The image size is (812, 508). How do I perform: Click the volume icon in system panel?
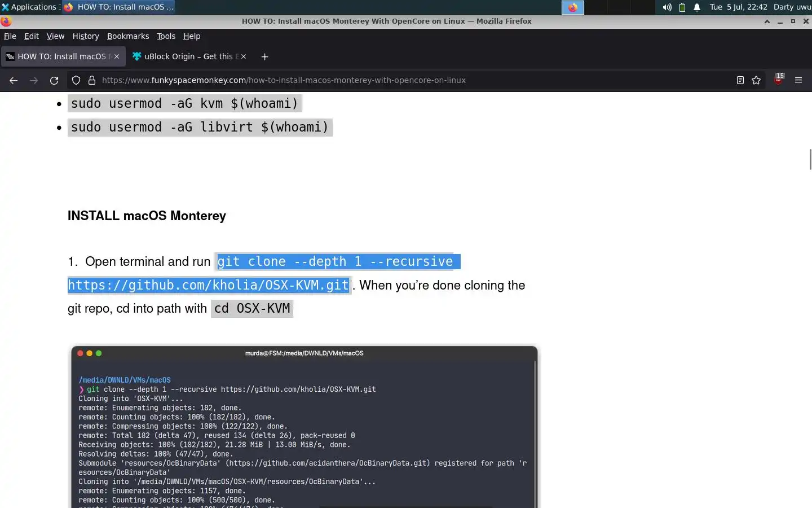(x=667, y=7)
